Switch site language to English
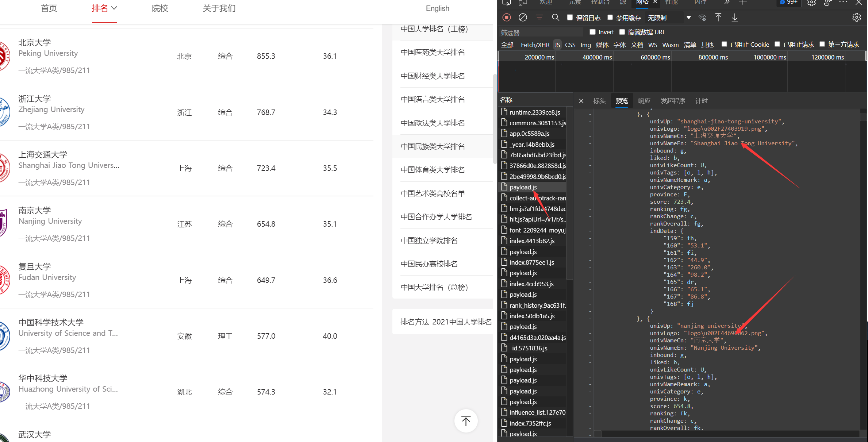This screenshot has width=868, height=442. (437, 8)
